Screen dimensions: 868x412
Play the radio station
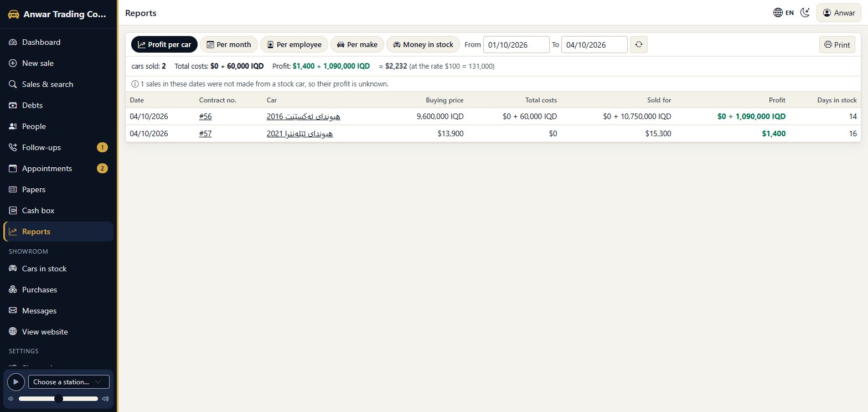(16, 382)
